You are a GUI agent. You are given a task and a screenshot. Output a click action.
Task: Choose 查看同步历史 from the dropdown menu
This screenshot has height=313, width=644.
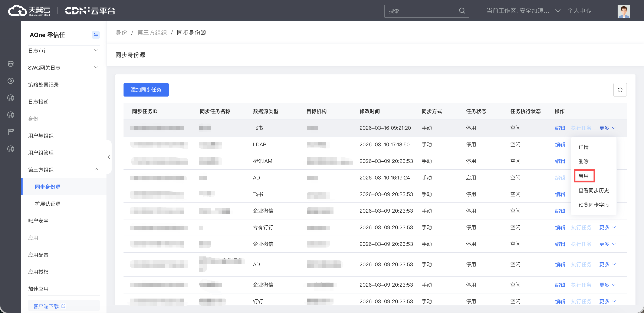(x=593, y=191)
